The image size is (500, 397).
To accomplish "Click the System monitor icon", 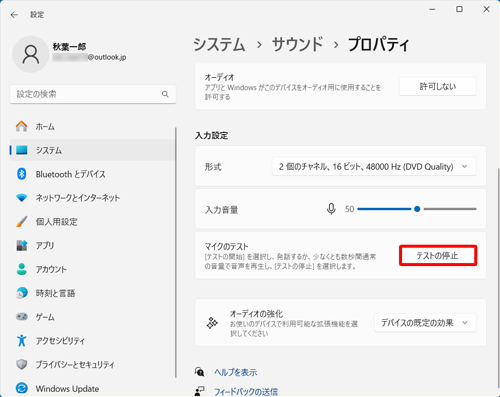I will pos(22,150).
